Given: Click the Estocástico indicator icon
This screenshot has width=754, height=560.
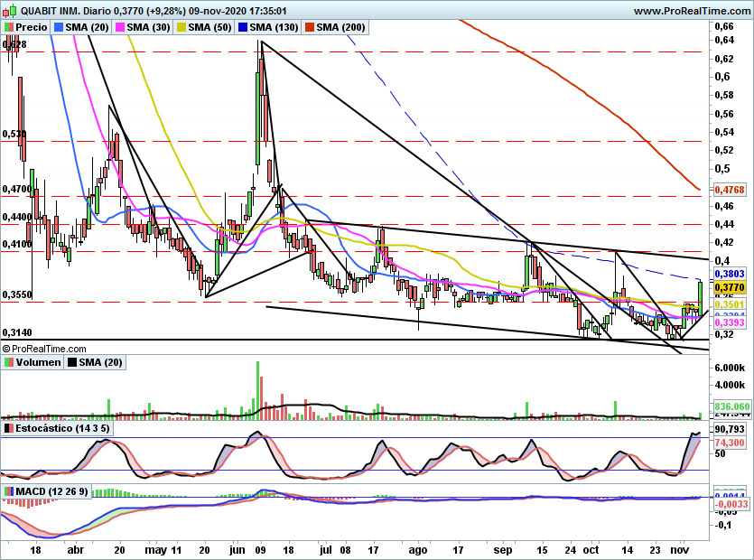Looking at the screenshot, I should 9,428.
